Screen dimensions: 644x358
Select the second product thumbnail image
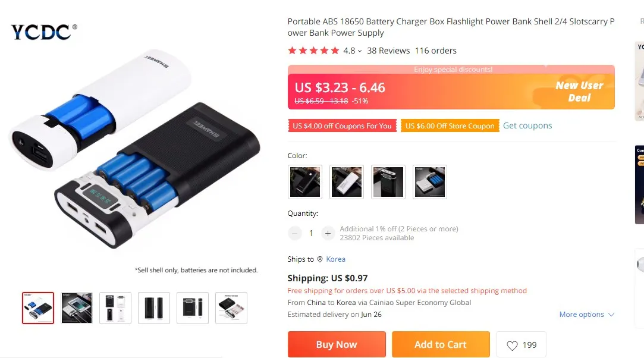(77, 308)
